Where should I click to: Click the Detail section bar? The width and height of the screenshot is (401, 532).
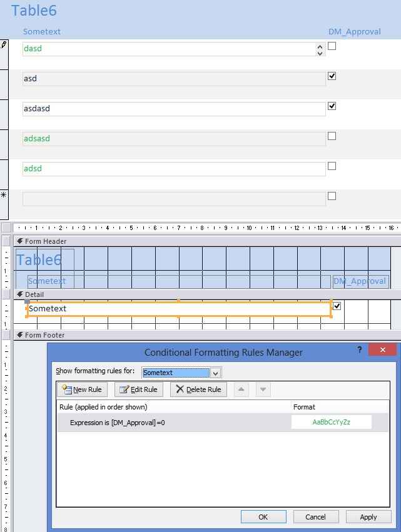(207, 294)
